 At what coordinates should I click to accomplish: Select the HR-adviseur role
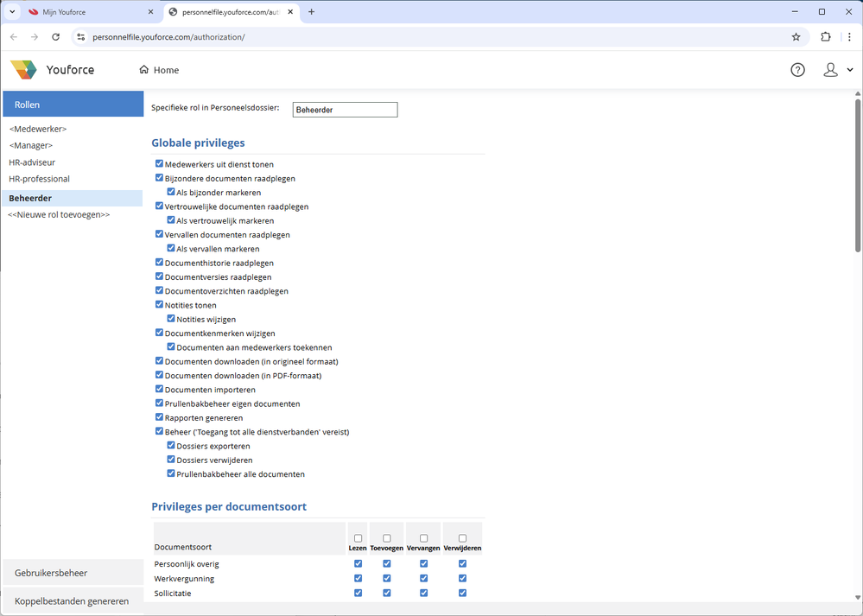click(x=32, y=162)
